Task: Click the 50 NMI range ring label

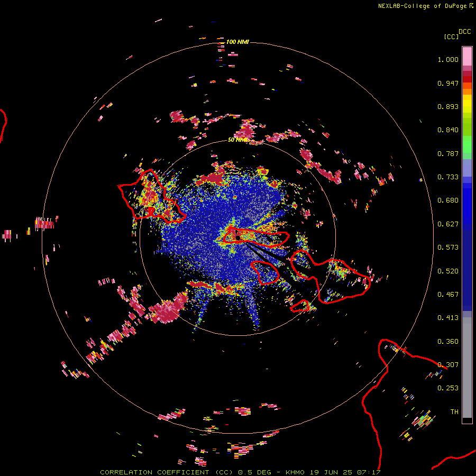Action: (238, 140)
